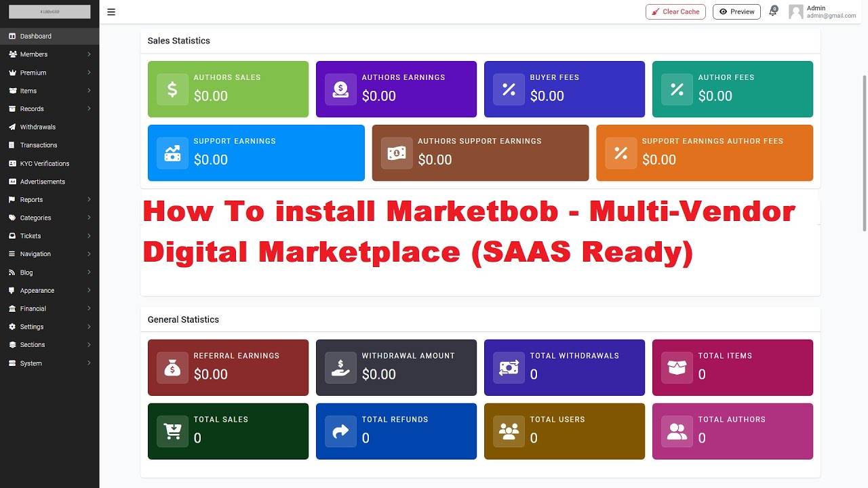Viewport: 868px width, 488px height.
Task: Expand the System menu chevron
Action: [x=89, y=363]
